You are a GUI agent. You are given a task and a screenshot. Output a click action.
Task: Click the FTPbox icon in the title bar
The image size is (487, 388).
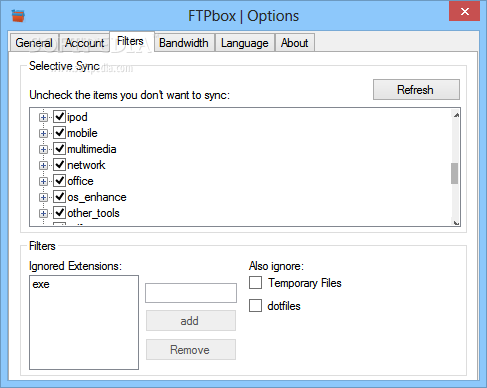point(18,16)
